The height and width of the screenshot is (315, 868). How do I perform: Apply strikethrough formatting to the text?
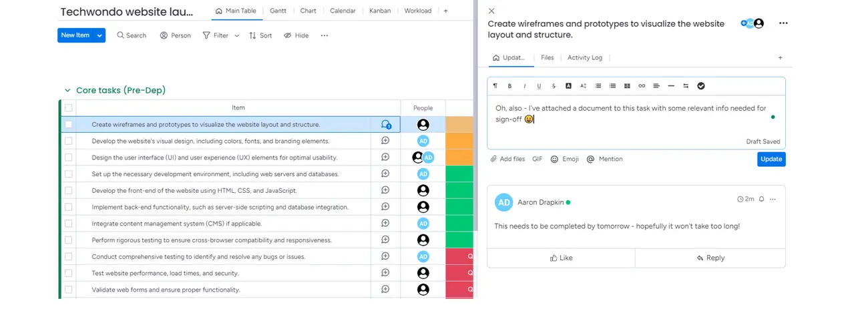point(554,86)
